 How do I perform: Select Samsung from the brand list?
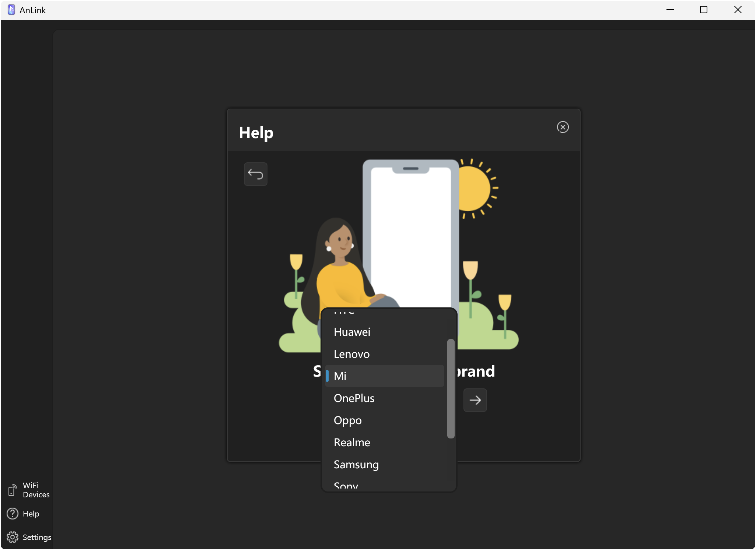[x=356, y=465]
